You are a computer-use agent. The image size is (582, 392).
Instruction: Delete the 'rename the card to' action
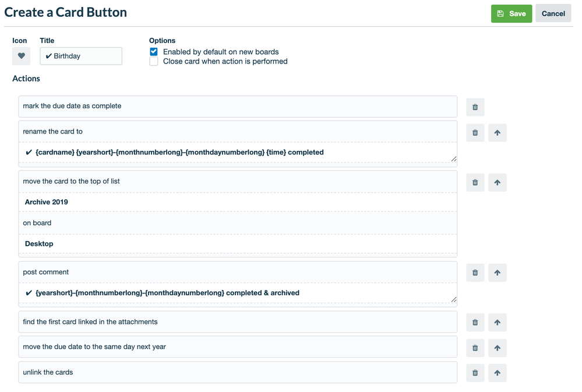pyautogui.click(x=475, y=132)
